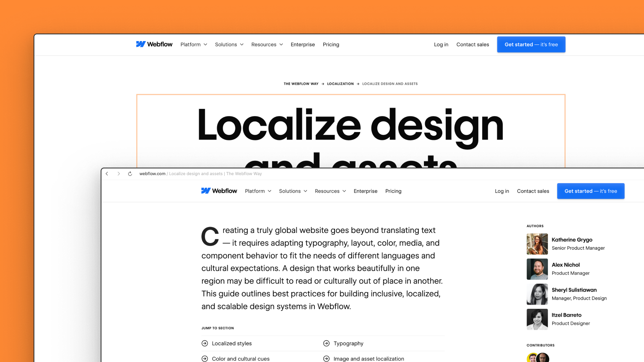The height and width of the screenshot is (362, 644).
Task: Click the Webflow logo in the front window
Action: click(219, 191)
